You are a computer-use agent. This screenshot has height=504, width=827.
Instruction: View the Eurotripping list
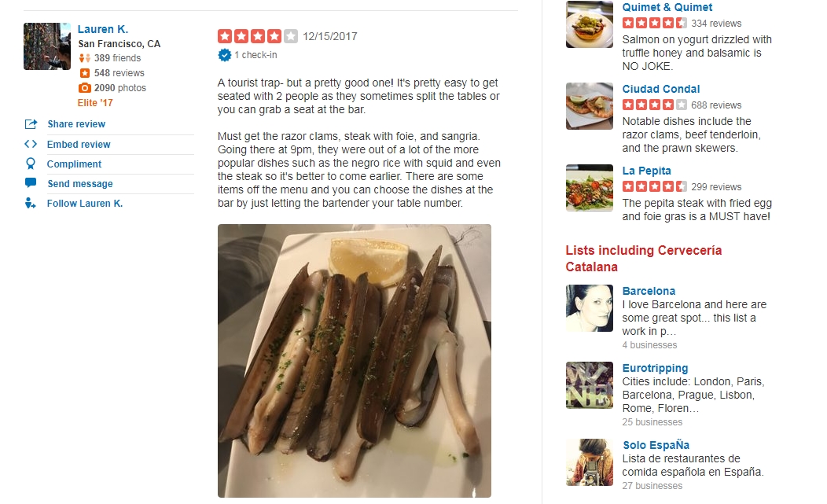pyautogui.click(x=655, y=368)
